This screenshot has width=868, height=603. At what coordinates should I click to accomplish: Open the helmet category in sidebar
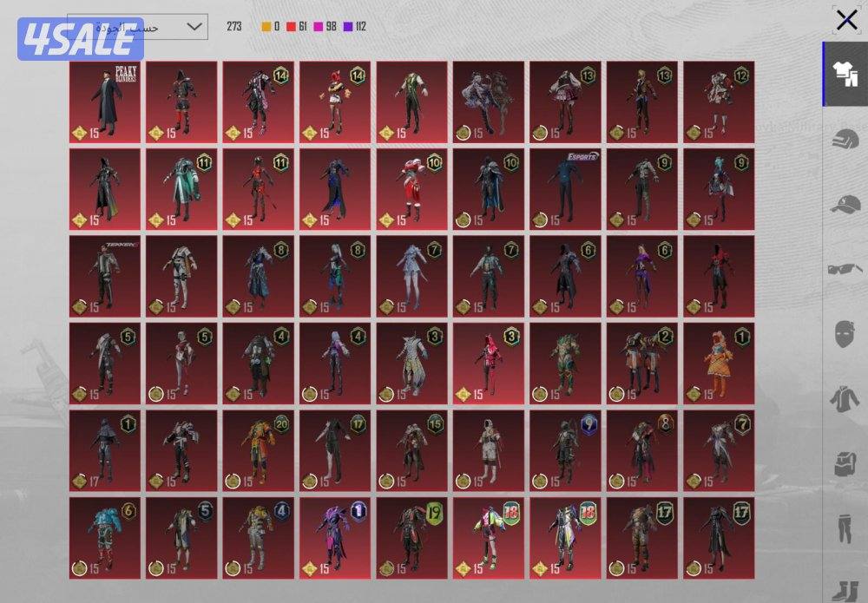845,140
